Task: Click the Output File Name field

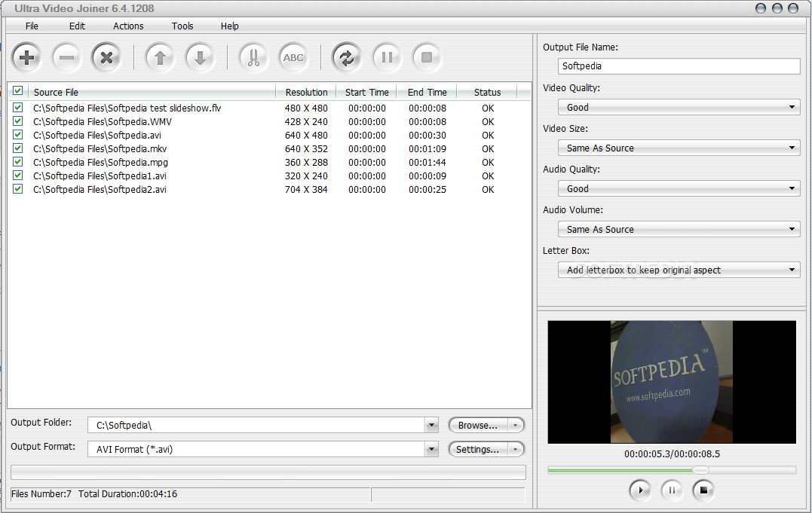Action: (679, 66)
